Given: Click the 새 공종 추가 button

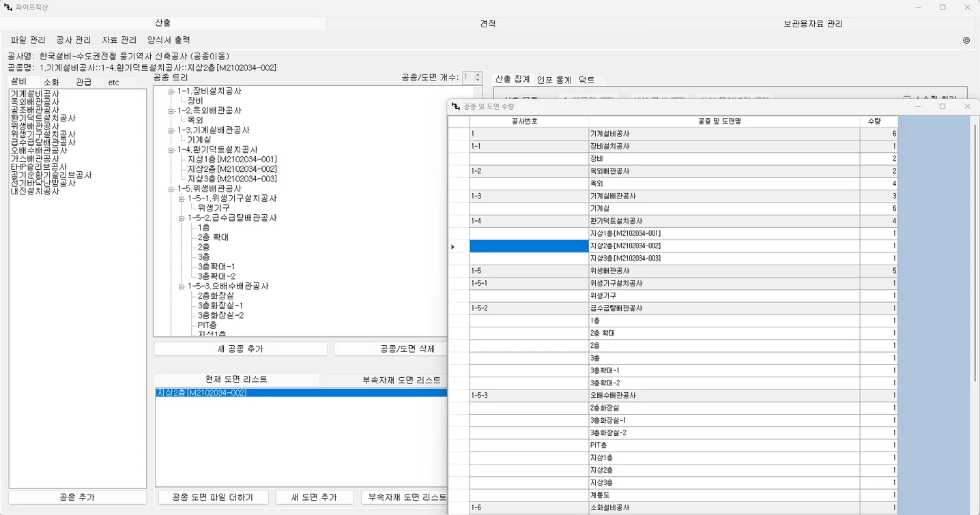Looking at the screenshot, I should 241,349.
